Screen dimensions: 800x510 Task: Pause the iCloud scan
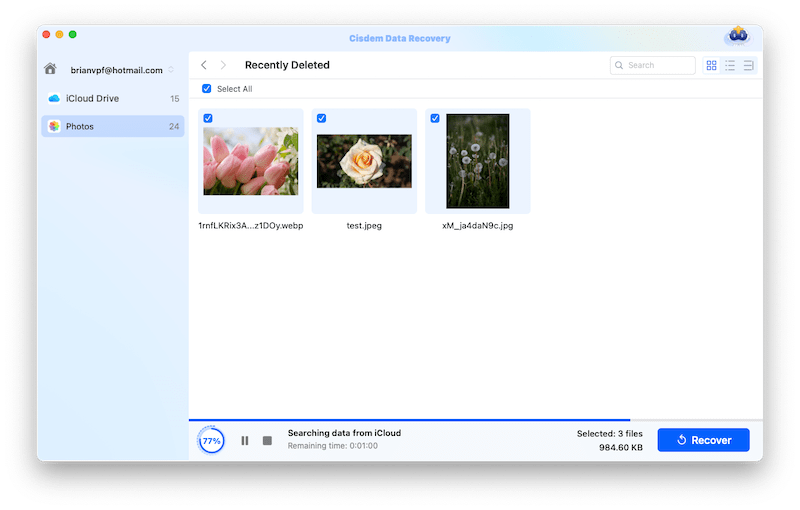pyautogui.click(x=245, y=441)
